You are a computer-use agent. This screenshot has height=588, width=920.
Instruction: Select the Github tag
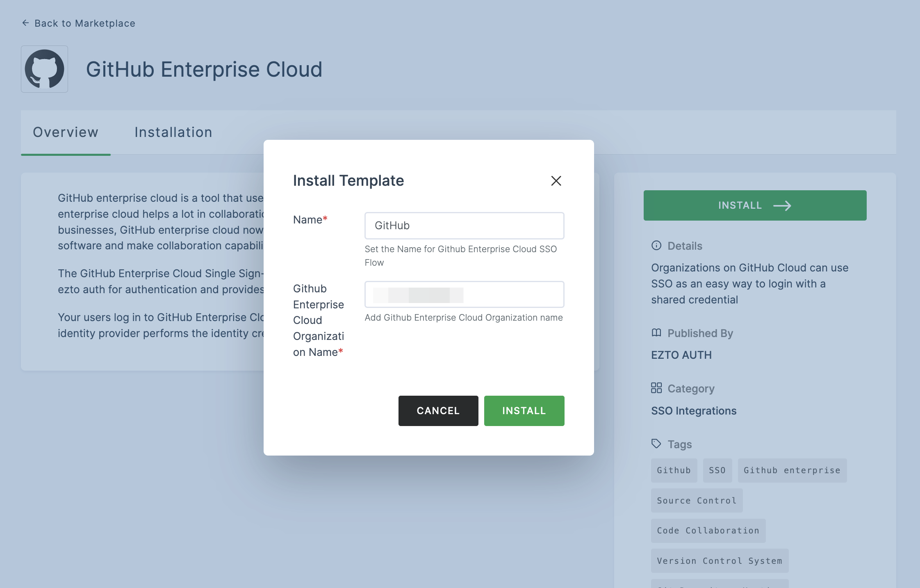point(674,470)
